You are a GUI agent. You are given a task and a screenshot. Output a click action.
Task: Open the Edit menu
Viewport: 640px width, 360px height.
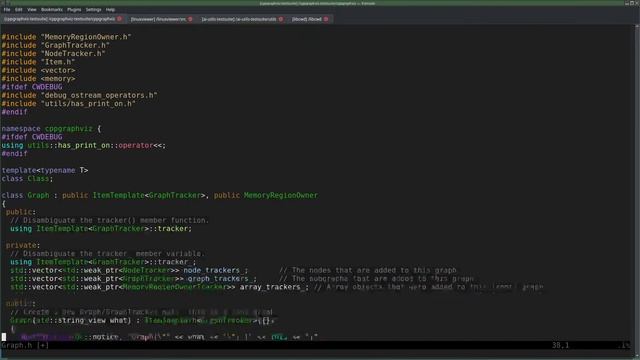pyautogui.click(x=19, y=9)
